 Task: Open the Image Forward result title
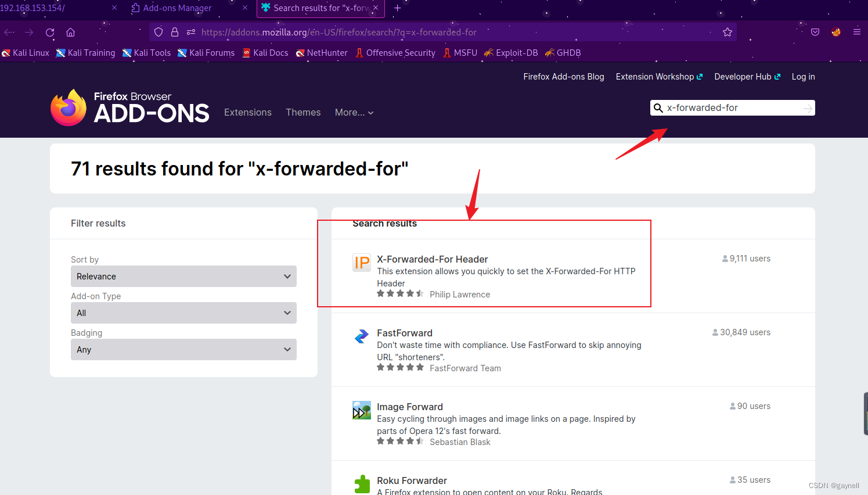410,407
